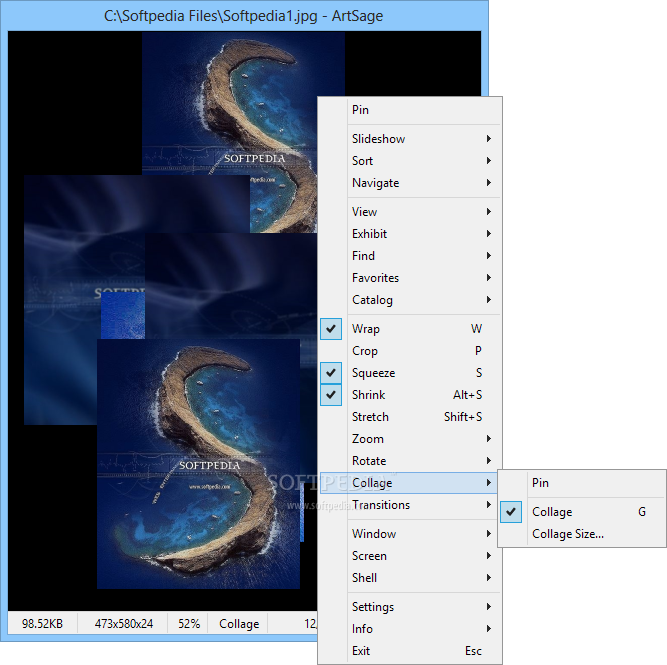Enable the Stretch option
The height and width of the screenshot is (665, 667).
click(x=410, y=417)
